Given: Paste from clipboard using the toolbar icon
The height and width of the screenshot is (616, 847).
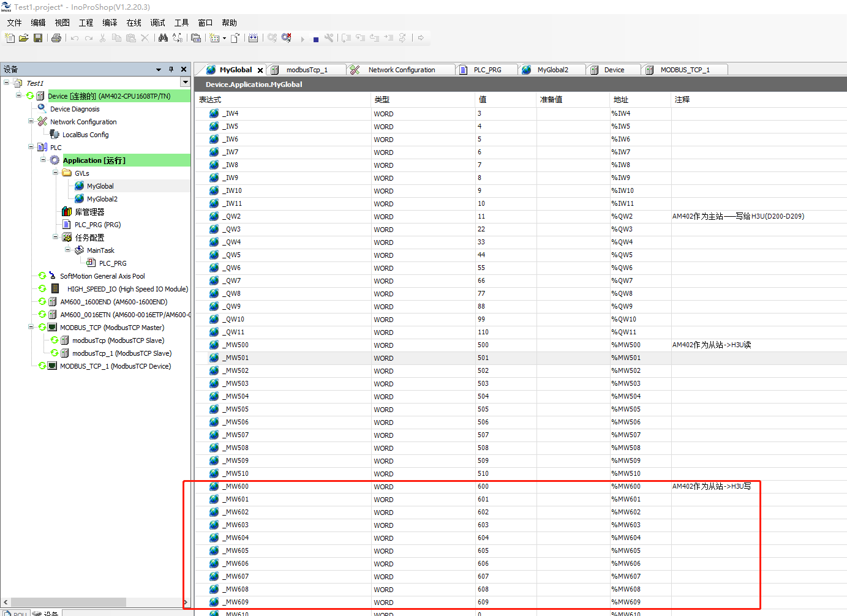Looking at the screenshot, I should coord(130,38).
